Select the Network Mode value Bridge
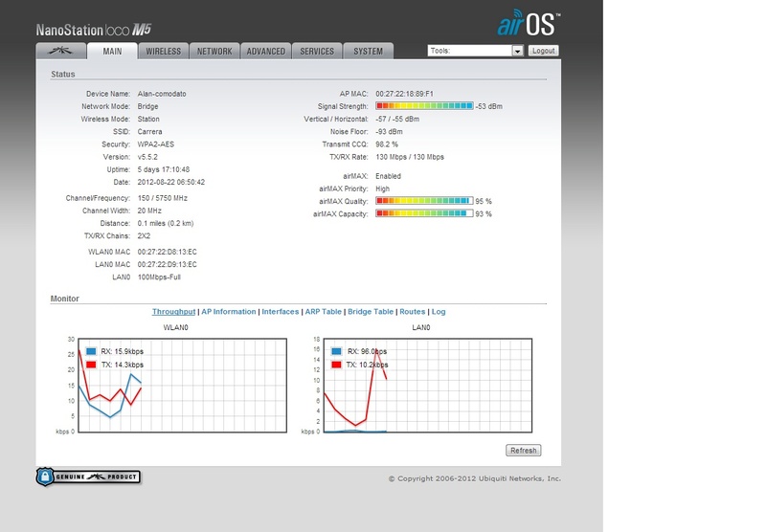Viewport: 766px width, 532px height. tap(147, 106)
